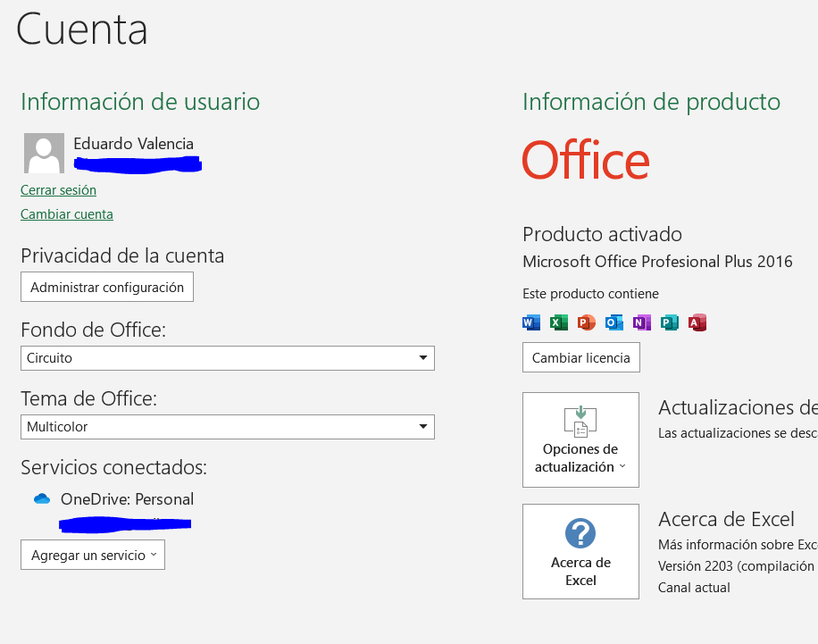Click the Cuenta page title
Viewport: 818px width, 644px height.
pos(82,29)
